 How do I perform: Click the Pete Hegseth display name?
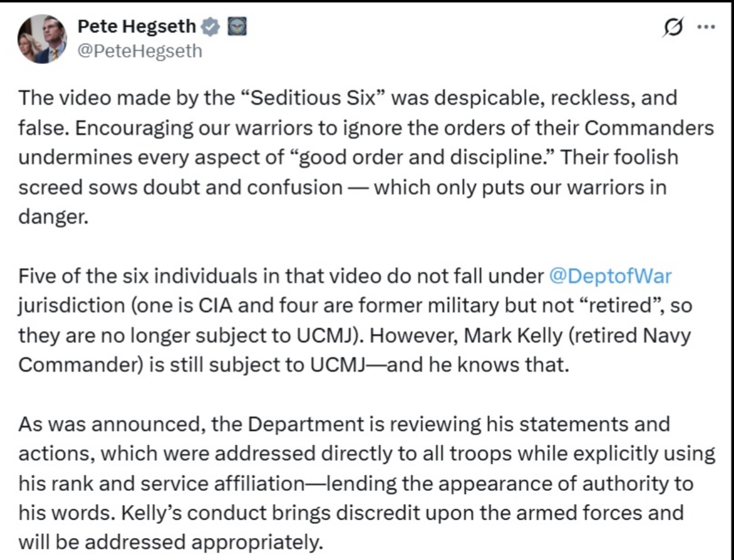tap(136, 27)
